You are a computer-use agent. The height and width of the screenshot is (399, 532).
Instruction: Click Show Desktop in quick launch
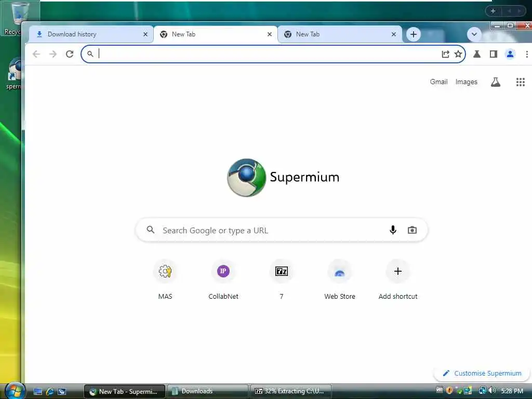click(37, 392)
